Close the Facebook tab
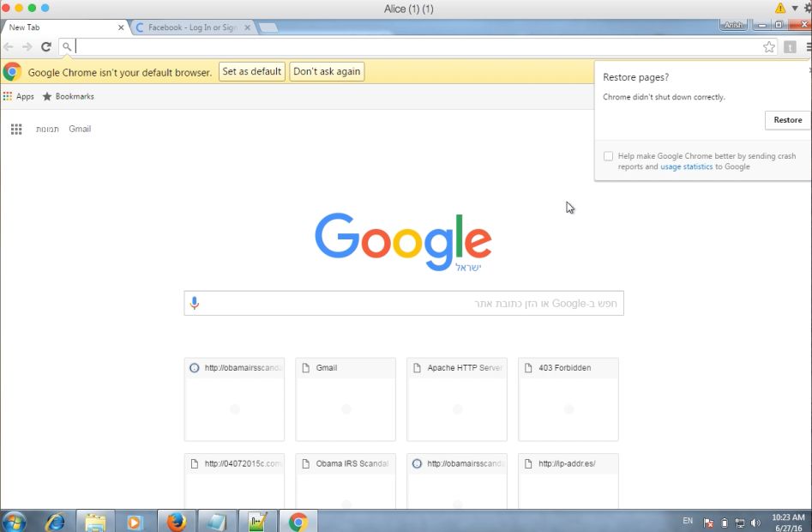This screenshot has width=812, height=532. click(248, 27)
